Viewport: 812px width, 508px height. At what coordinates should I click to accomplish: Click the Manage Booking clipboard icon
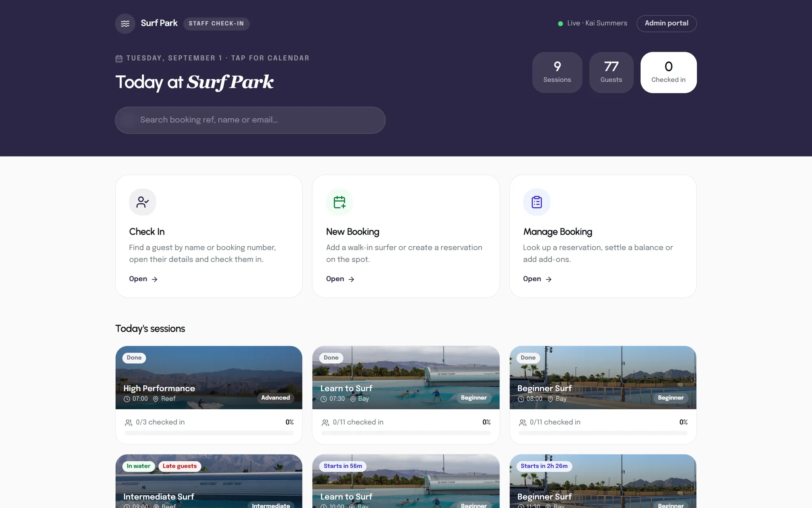(x=537, y=202)
